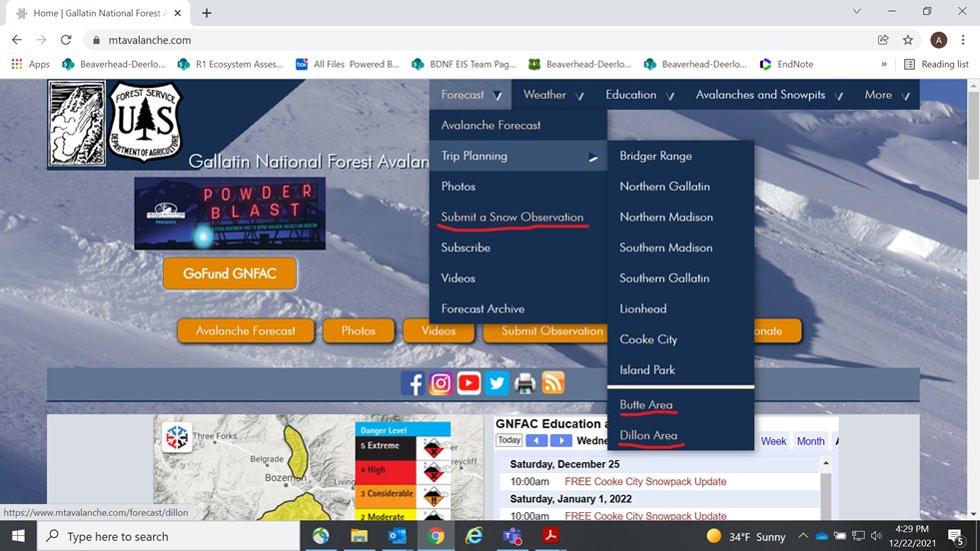Open the Apps bookmarks shortcut

pyautogui.click(x=30, y=64)
